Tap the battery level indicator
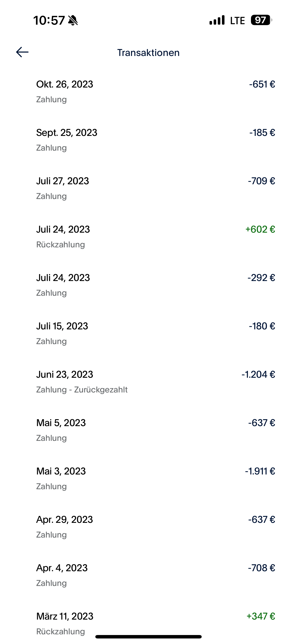The image size is (297, 644). pos(261,20)
